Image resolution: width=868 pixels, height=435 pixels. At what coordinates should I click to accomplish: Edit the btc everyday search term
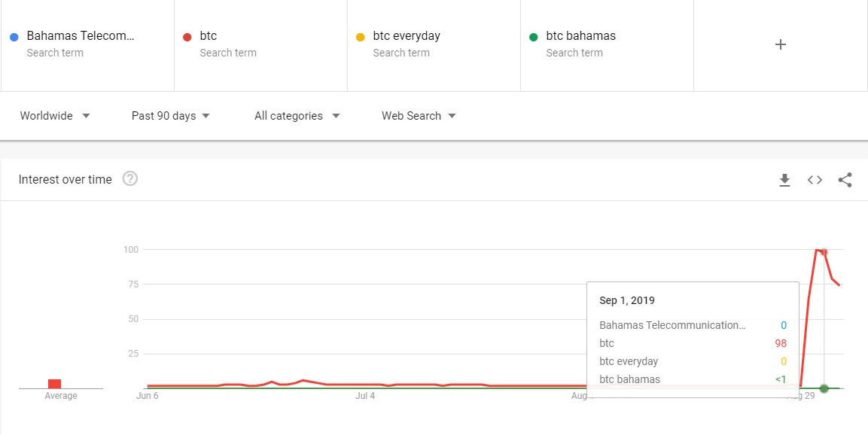click(407, 36)
